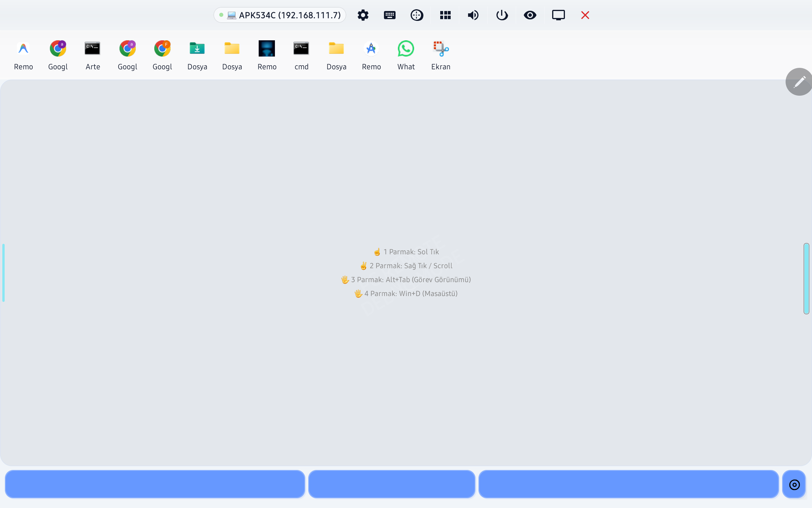
Task: Open the settings gear in top toolbar
Action: pyautogui.click(x=363, y=15)
